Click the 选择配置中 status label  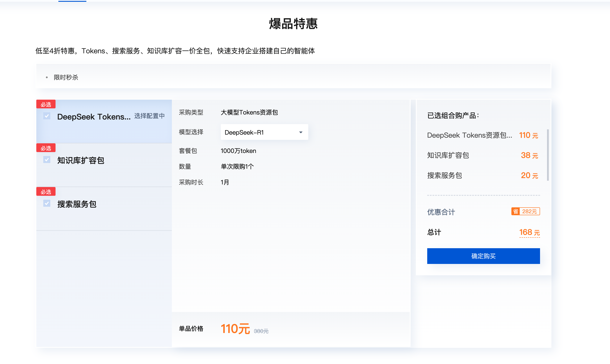(149, 116)
